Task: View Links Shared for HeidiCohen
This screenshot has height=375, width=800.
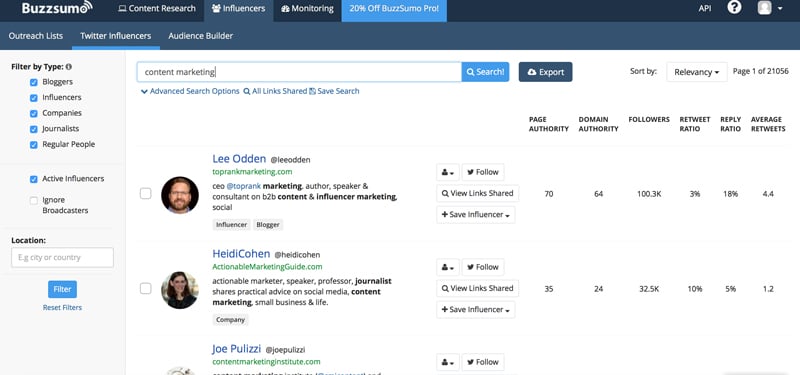Action: [x=478, y=288]
